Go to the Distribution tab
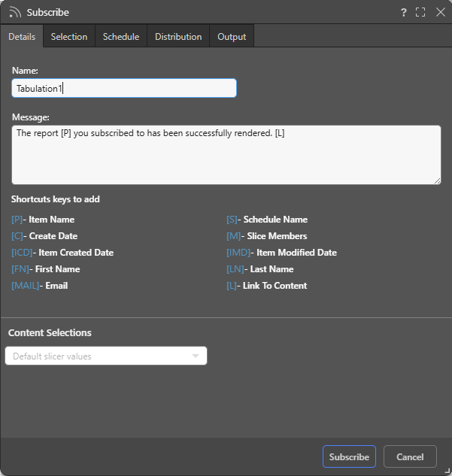This screenshot has width=452, height=476. [178, 37]
